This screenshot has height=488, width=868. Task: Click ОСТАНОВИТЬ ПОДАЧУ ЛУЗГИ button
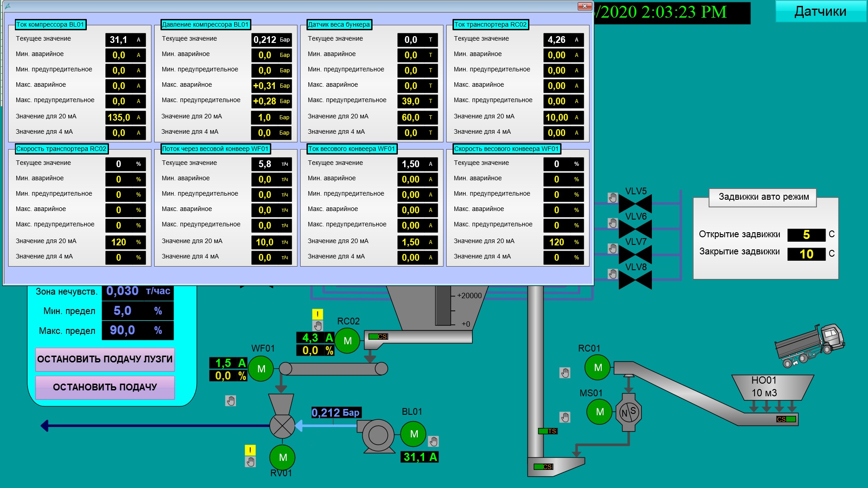click(x=105, y=359)
